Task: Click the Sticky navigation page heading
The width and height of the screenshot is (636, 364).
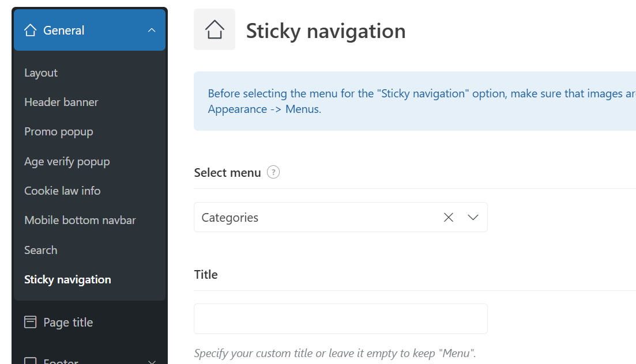Action: pos(326,31)
